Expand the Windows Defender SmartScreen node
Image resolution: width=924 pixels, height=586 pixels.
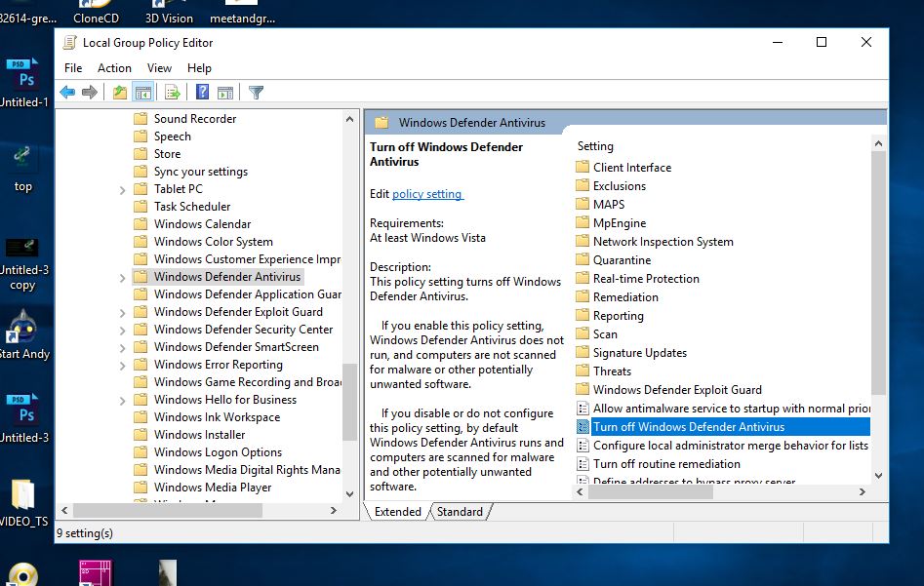pos(122,348)
